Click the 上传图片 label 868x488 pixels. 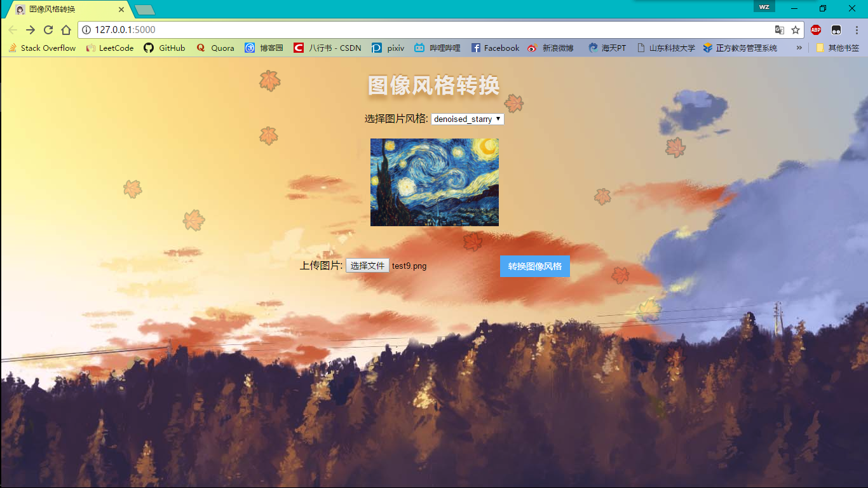pos(321,266)
